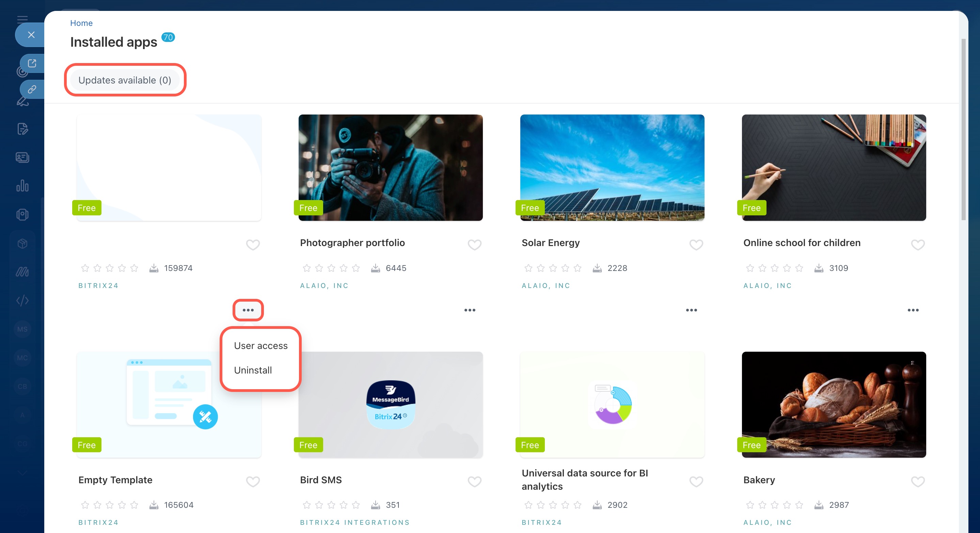The width and height of the screenshot is (980, 533).
Task: Toggle favorite heart for Solar Energy
Action: click(x=696, y=244)
